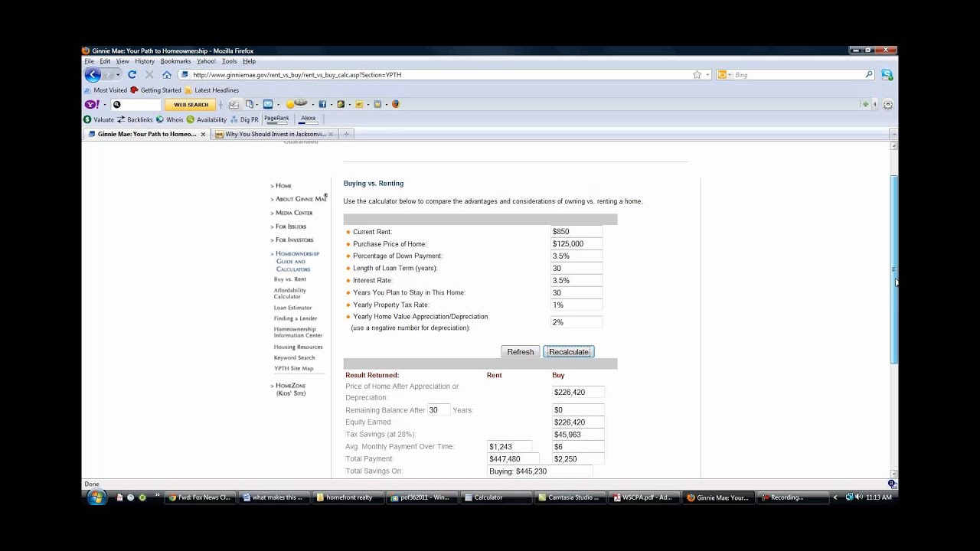Open the Bookmarks menu

[x=175, y=61]
